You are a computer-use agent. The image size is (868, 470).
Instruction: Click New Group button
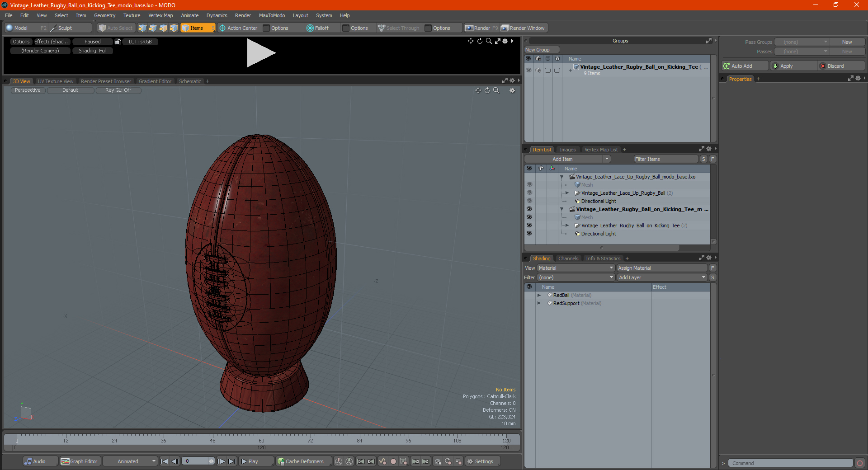542,50
